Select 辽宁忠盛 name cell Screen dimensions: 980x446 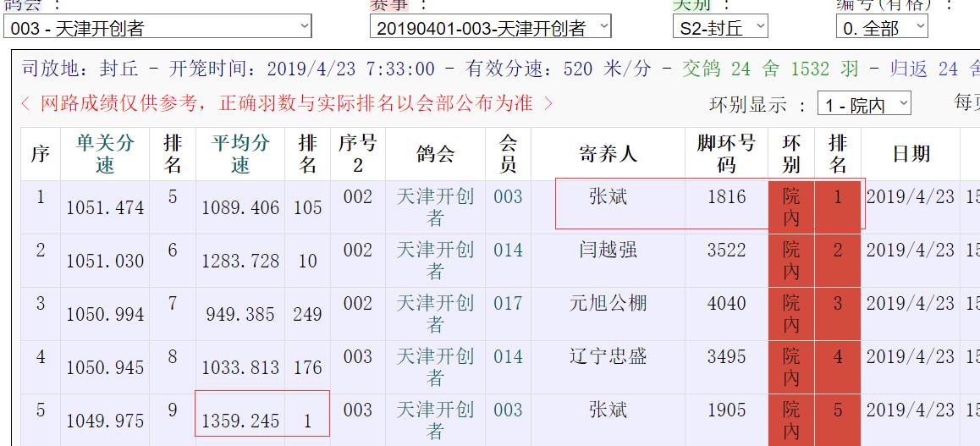608,356
